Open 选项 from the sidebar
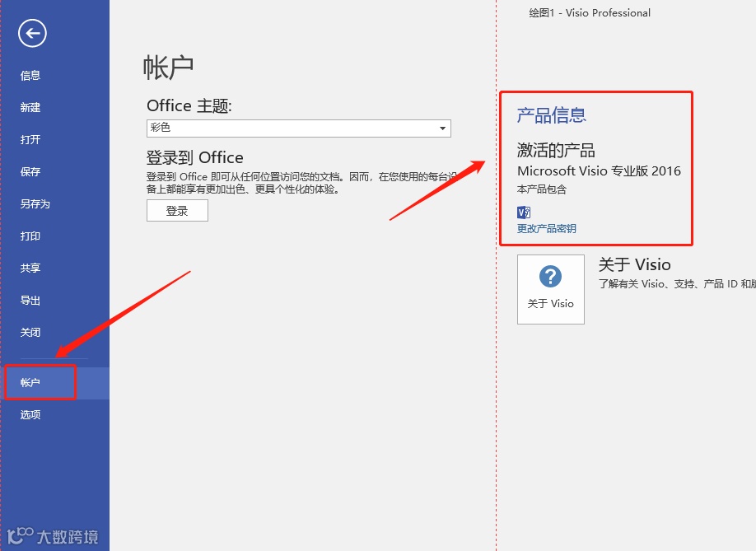 point(30,414)
